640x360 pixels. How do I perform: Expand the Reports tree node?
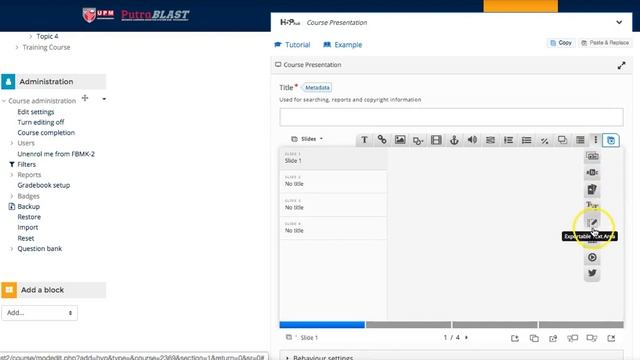click(11, 175)
